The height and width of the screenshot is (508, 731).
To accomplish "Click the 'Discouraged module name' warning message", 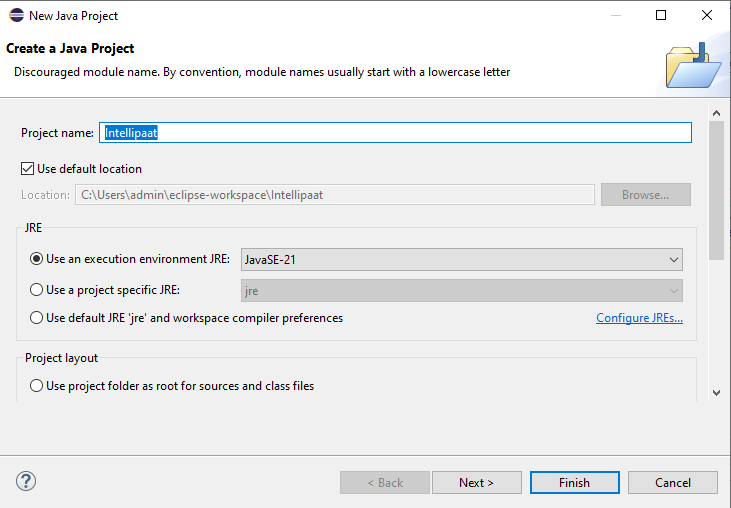I will pyautogui.click(x=262, y=72).
